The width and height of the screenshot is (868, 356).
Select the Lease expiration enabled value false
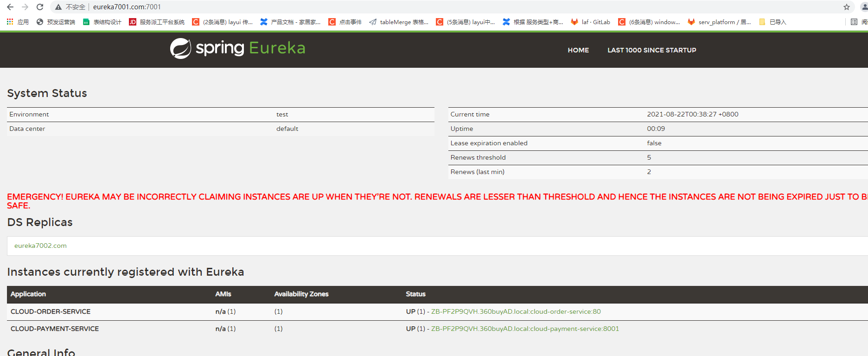coord(654,143)
